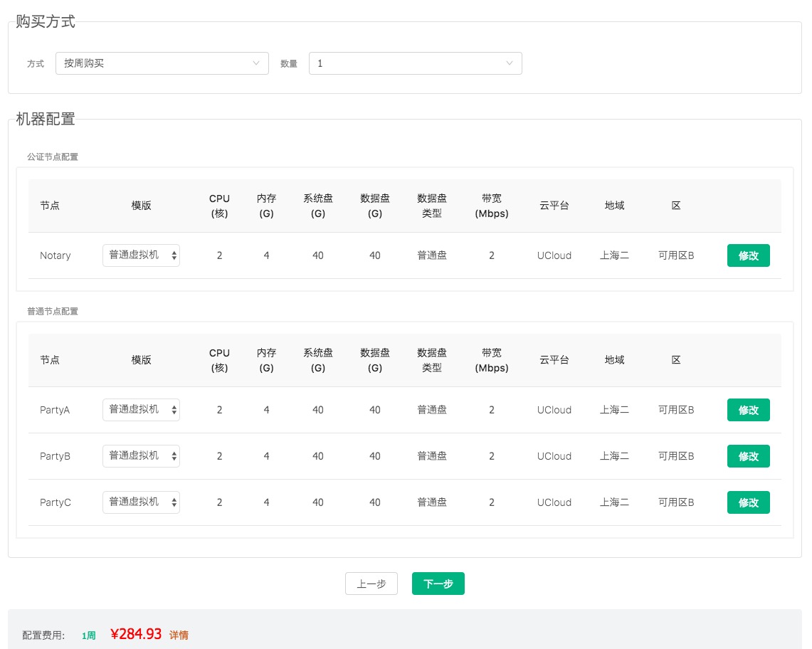Click 带宽 (Mbps) header in notary table

pos(492,206)
